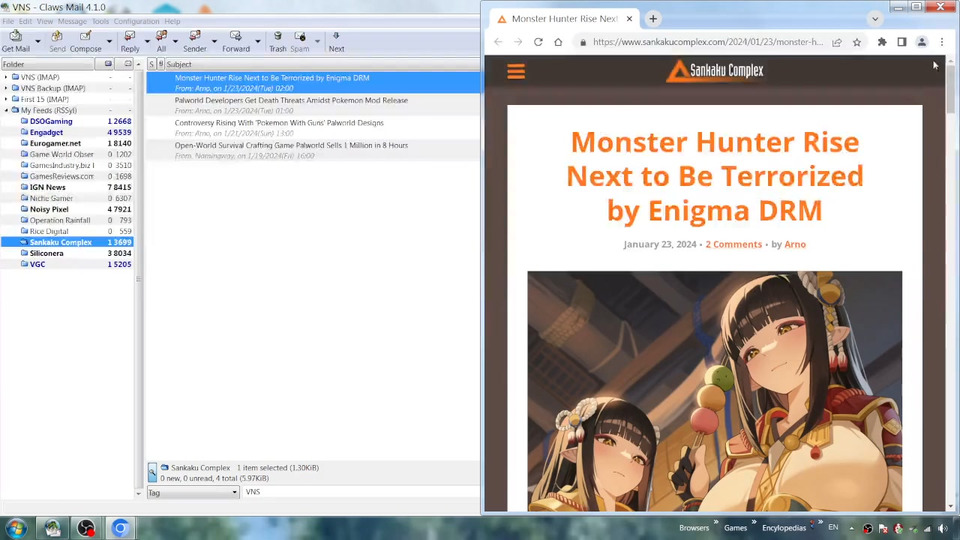Click the Sankaku Complex site logo
The image size is (960, 540).
pyautogui.click(x=715, y=71)
